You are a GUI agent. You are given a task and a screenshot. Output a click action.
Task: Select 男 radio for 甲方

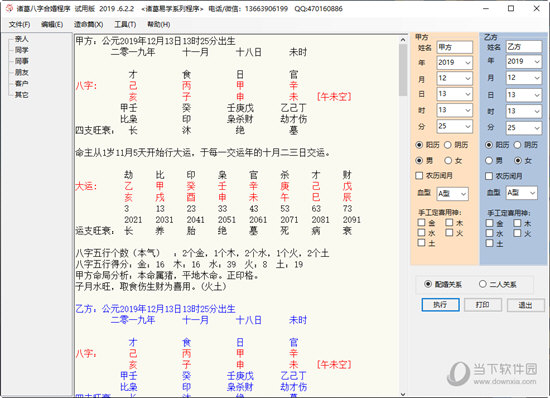[419, 161]
